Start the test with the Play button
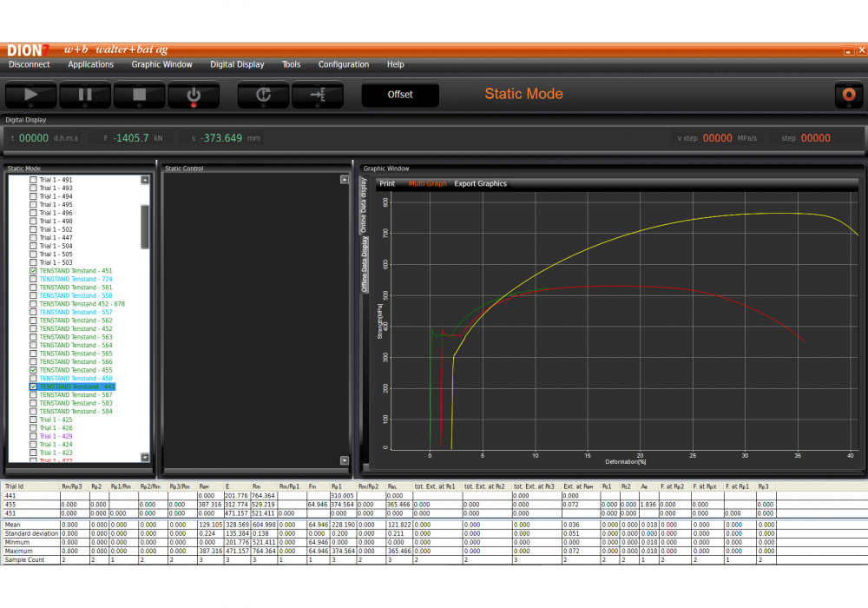Viewport: 868px width, 608px height. click(30, 95)
